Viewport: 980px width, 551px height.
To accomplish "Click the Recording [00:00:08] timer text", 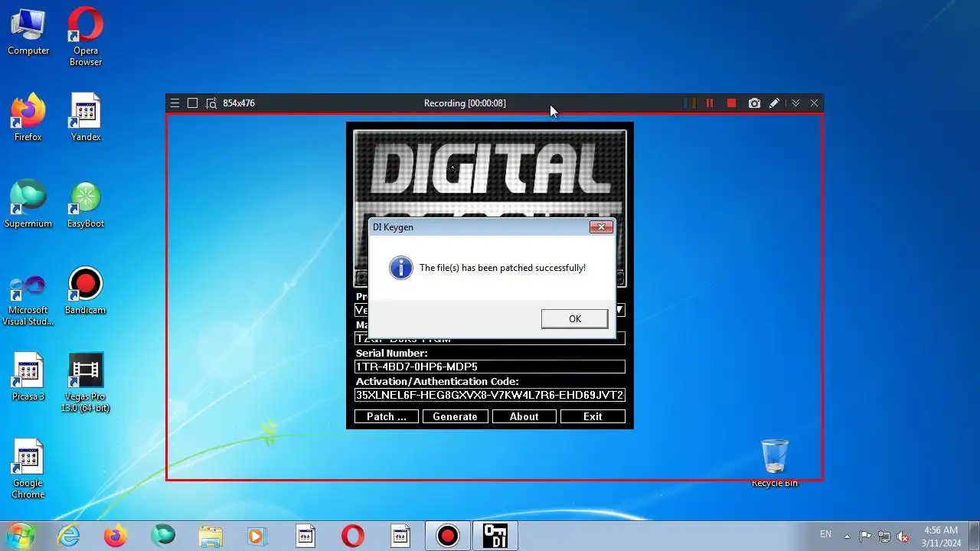I will click(465, 103).
